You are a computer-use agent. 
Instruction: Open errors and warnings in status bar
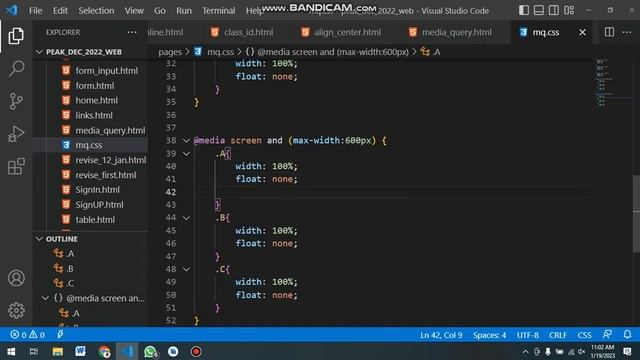click(x=28, y=335)
